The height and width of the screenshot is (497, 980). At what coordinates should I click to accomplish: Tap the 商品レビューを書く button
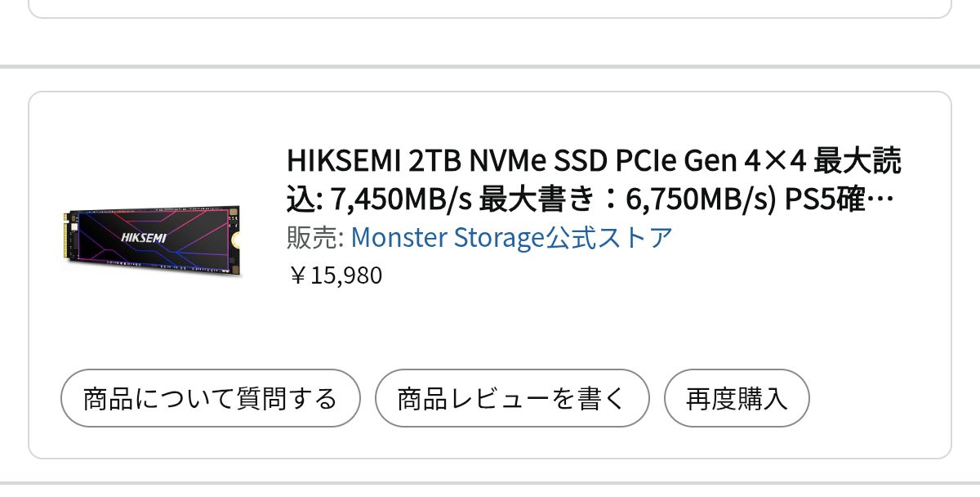[x=511, y=399]
